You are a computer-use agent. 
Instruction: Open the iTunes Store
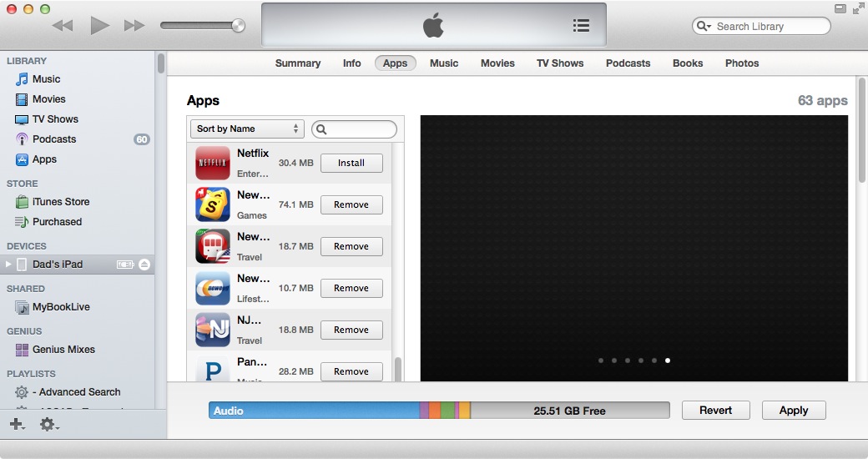tap(60, 201)
